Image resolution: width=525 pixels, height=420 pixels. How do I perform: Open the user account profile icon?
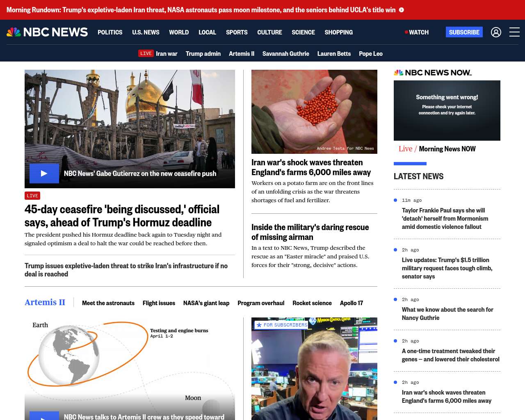coord(496,32)
